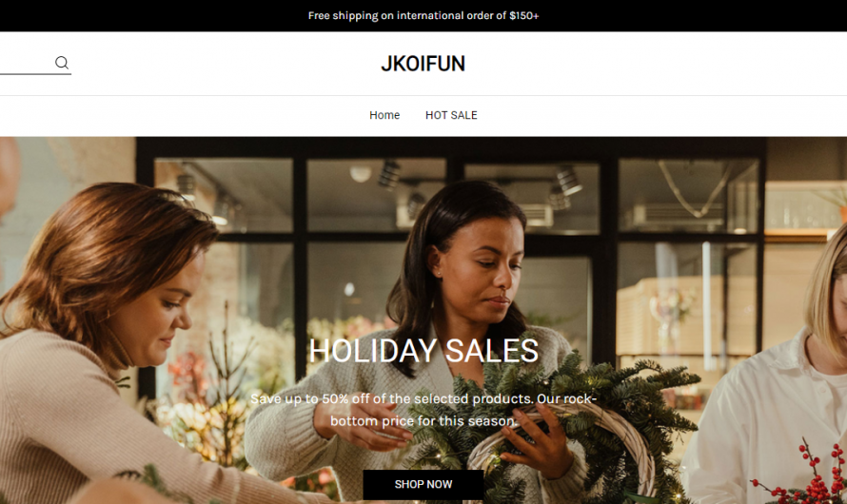Click 'bottom price for this season' text

(423, 420)
